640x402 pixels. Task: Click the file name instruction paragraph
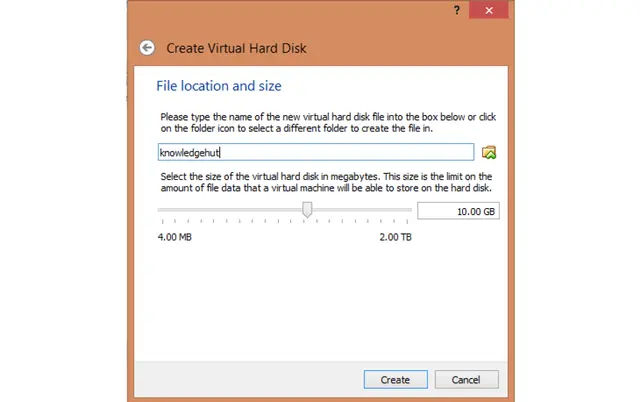coord(328,122)
